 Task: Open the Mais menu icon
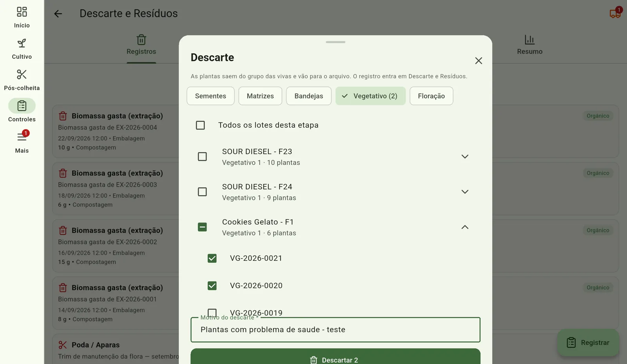tap(22, 137)
